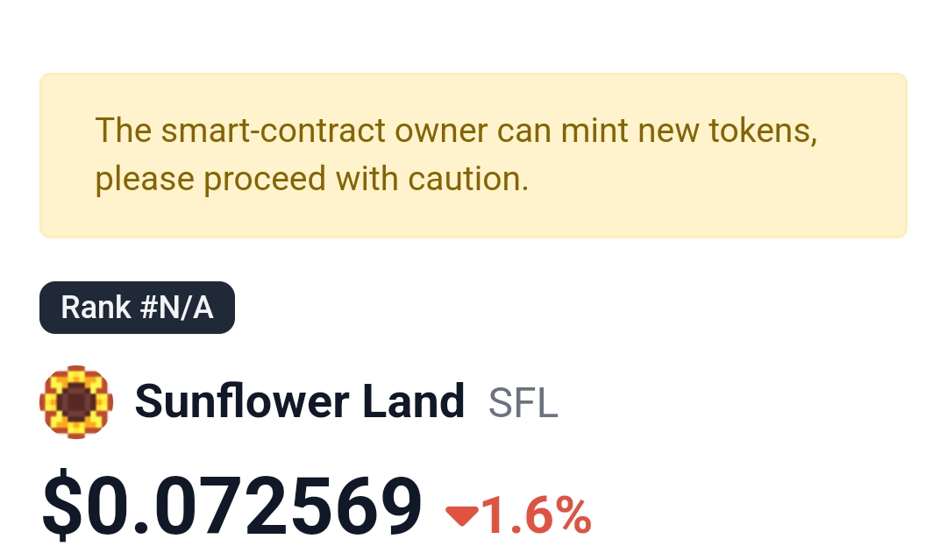Click the '#N/A' text inside the rank badge
The image size is (947, 560).
[x=176, y=307]
